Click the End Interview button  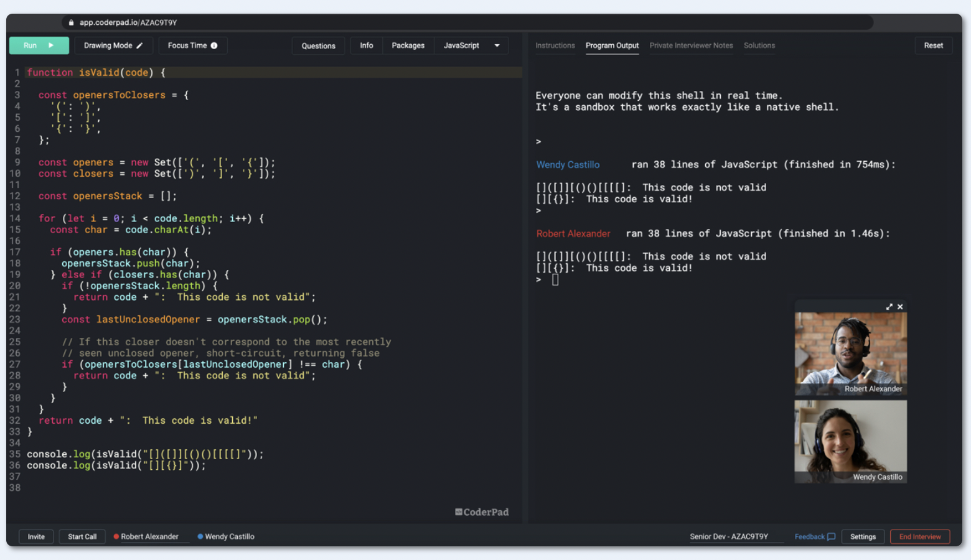920,536
